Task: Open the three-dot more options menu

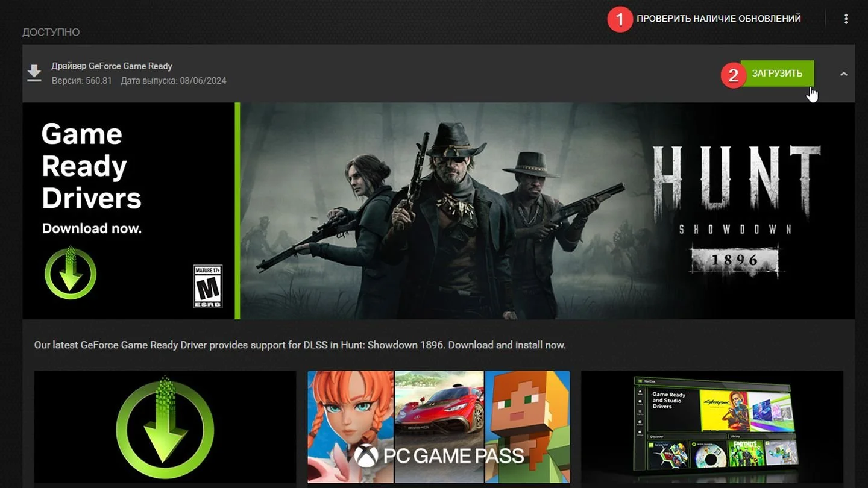Action: point(846,19)
